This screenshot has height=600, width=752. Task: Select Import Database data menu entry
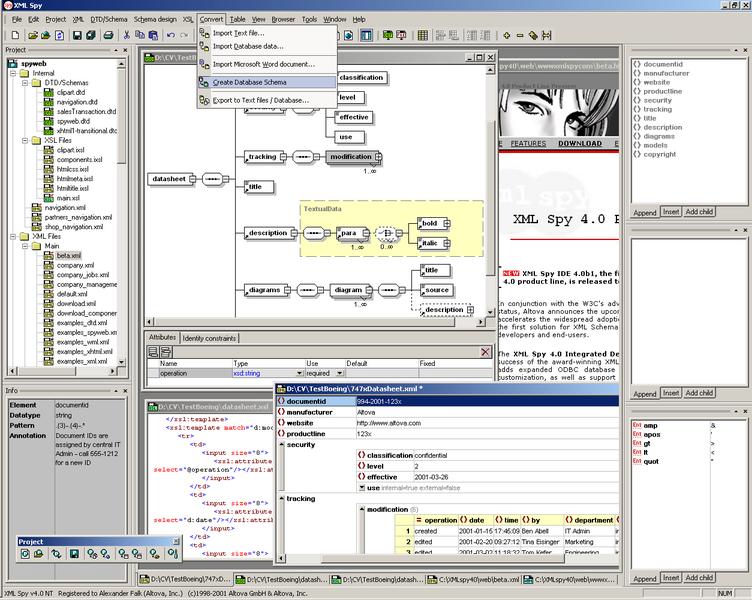pyautogui.click(x=267, y=47)
